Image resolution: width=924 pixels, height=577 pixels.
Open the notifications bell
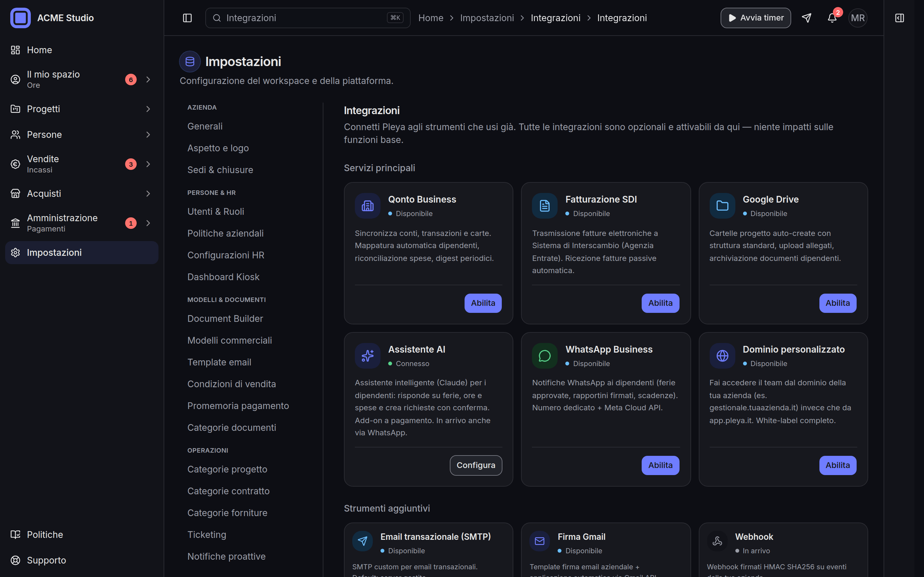[832, 18]
